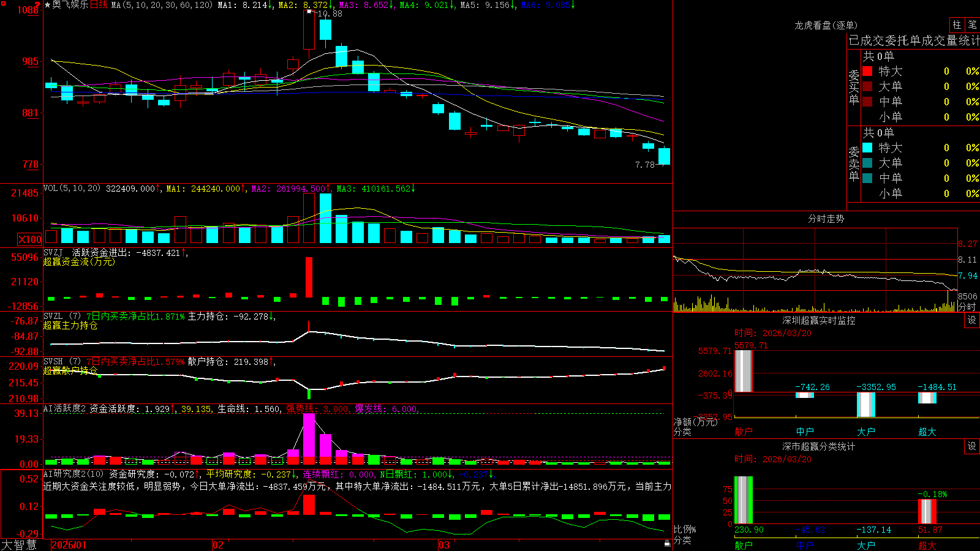Viewport: 980px width, 551px height.
Task: Open 设 settings for 深市超赢分类统计
Action: click(x=972, y=446)
